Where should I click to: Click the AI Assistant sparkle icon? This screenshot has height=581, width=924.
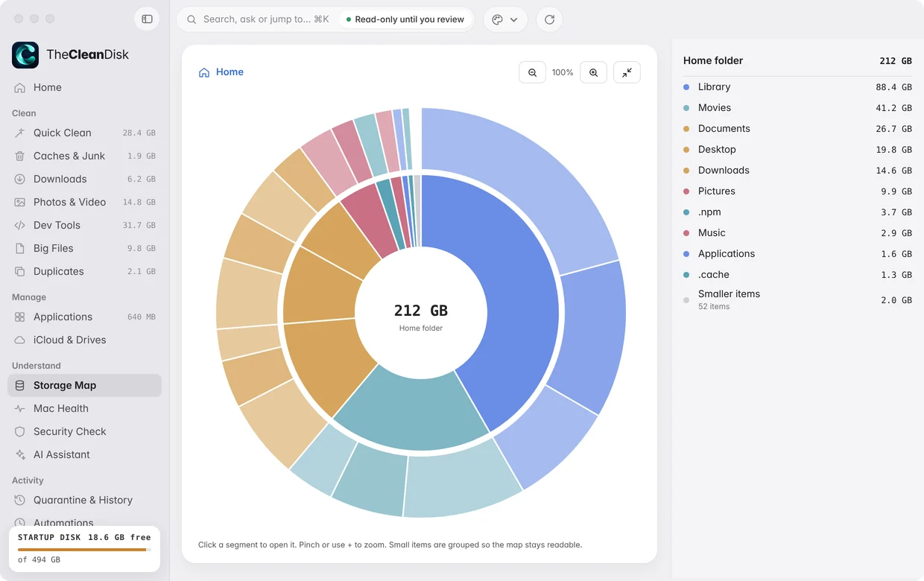pos(20,454)
